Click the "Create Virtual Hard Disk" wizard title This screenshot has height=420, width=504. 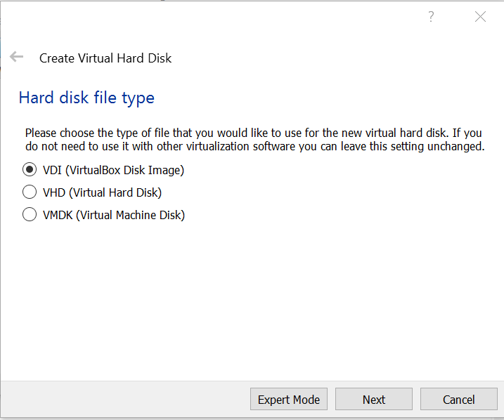pyautogui.click(x=105, y=58)
